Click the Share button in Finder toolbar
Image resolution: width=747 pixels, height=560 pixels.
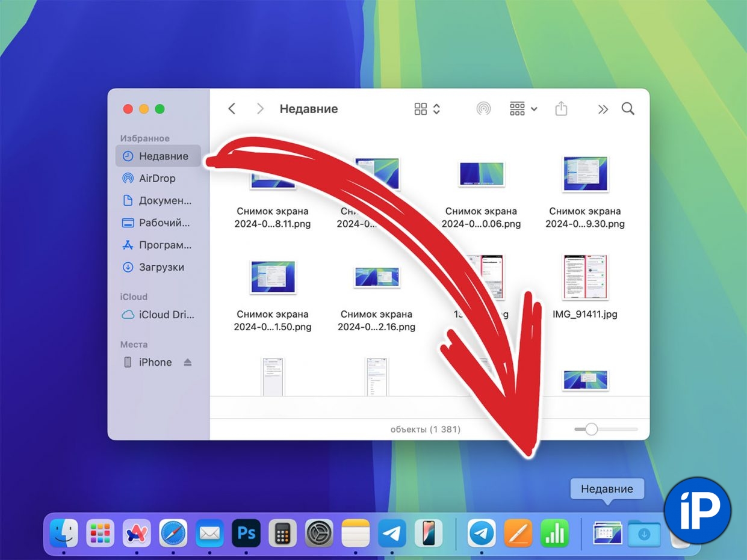[561, 109]
